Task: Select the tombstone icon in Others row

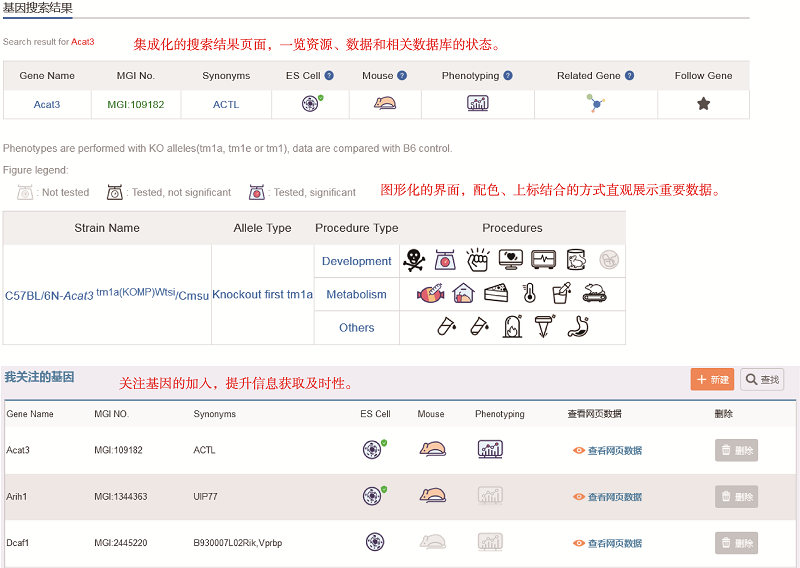Action: pos(513,326)
